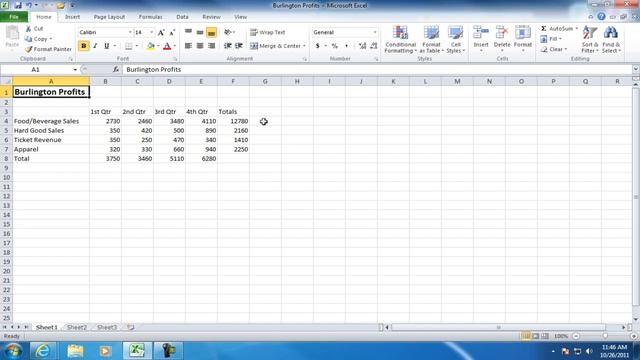The image size is (640, 360).
Task: Open Number Format General dropdown
Action: tap(375, 32)
